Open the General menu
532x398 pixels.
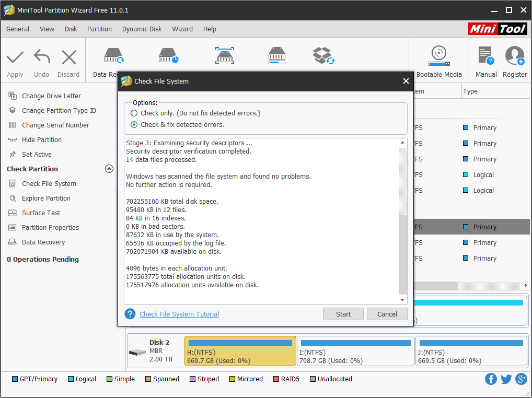point(18,29)
